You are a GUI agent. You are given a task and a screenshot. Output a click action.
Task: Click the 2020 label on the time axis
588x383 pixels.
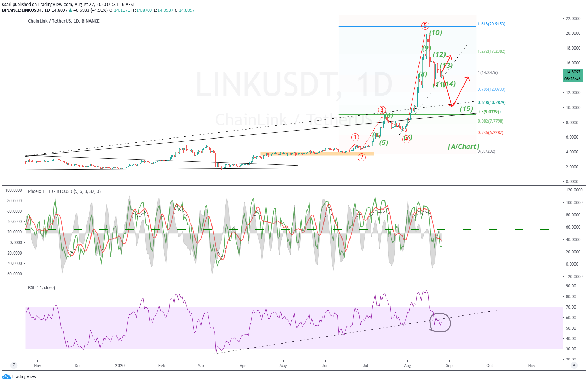point(120,365)
